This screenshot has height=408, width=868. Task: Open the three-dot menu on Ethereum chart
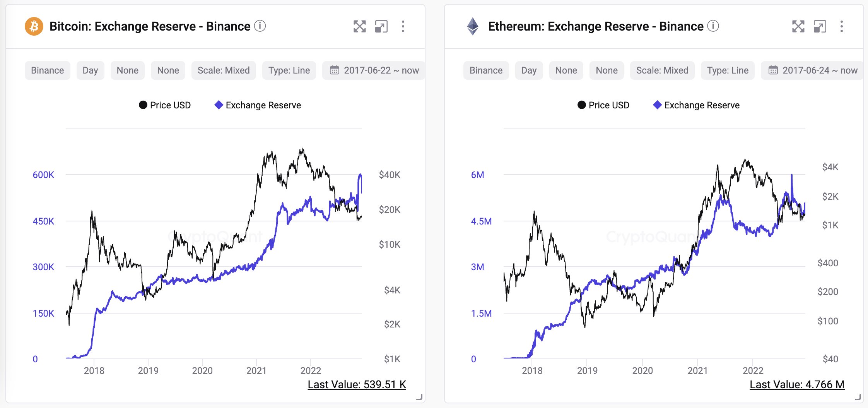pyautogui.click(x=842, y=27)
